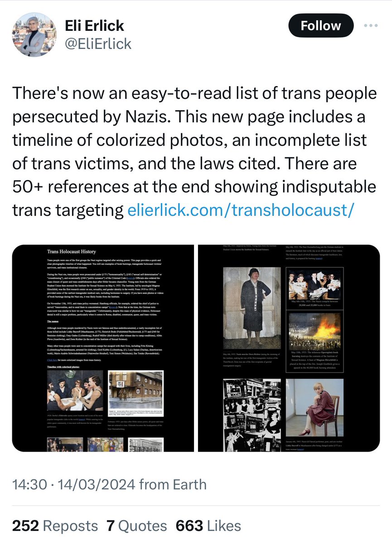View the 252 Reposts list
The height and width of the screenshot is (544, 392).
(x=55, y=525)
